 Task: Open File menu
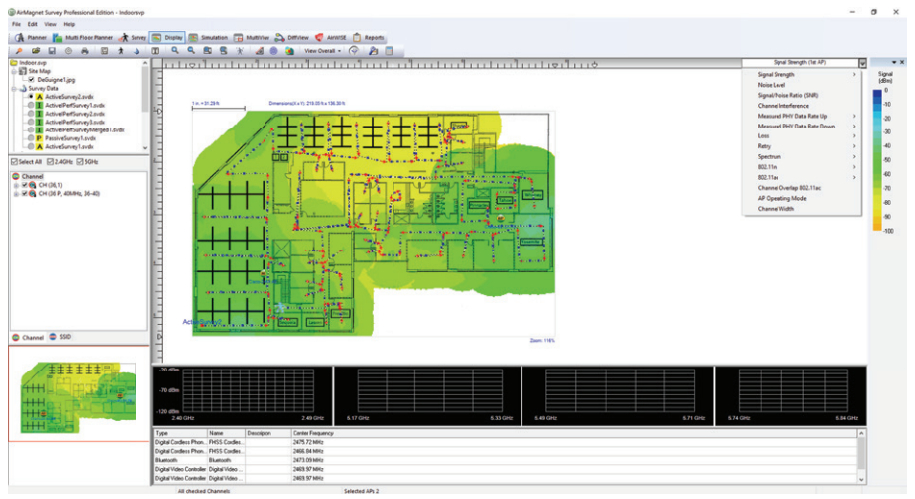pos(16,25)
